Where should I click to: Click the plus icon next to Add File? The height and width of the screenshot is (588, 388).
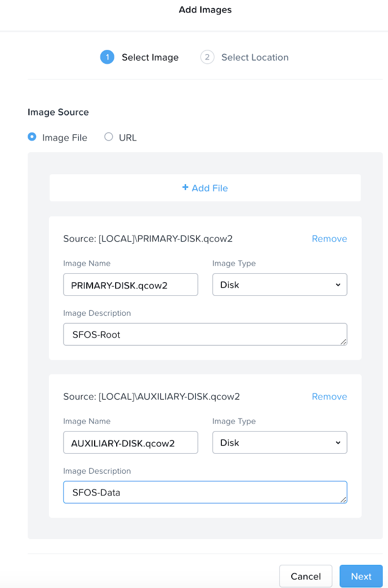[185, 187]
